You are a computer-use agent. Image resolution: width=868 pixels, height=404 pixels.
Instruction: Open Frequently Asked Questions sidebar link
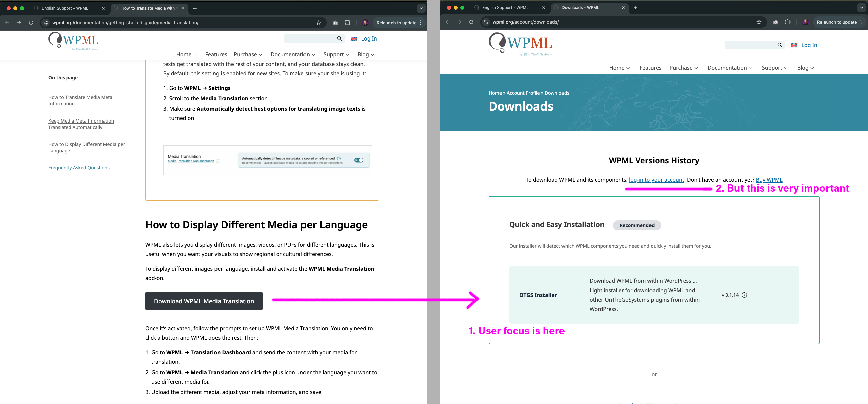79,167
